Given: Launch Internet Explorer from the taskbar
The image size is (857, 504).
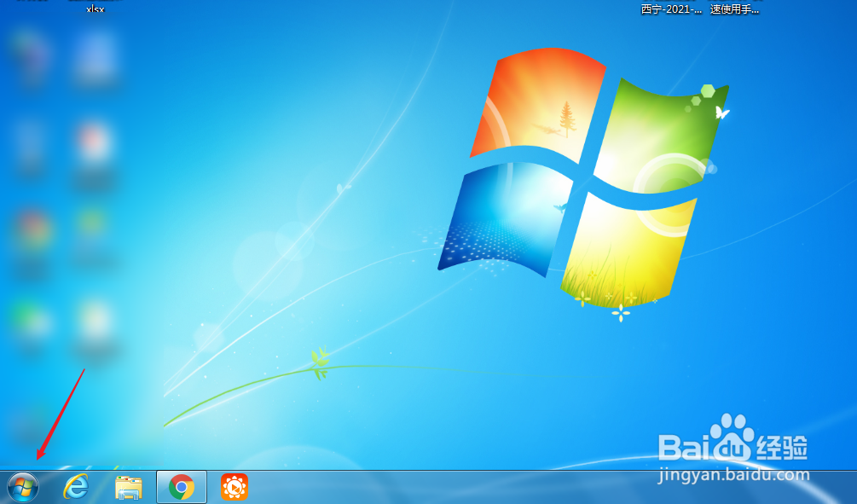Looking at the screenshot, I should (75, 486).
